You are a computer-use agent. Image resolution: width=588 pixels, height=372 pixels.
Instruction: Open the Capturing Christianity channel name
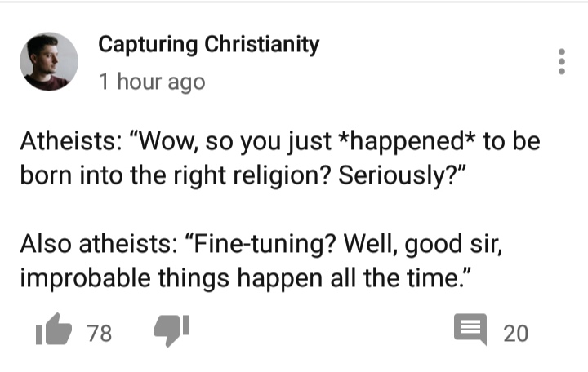[x=209, y=45]
